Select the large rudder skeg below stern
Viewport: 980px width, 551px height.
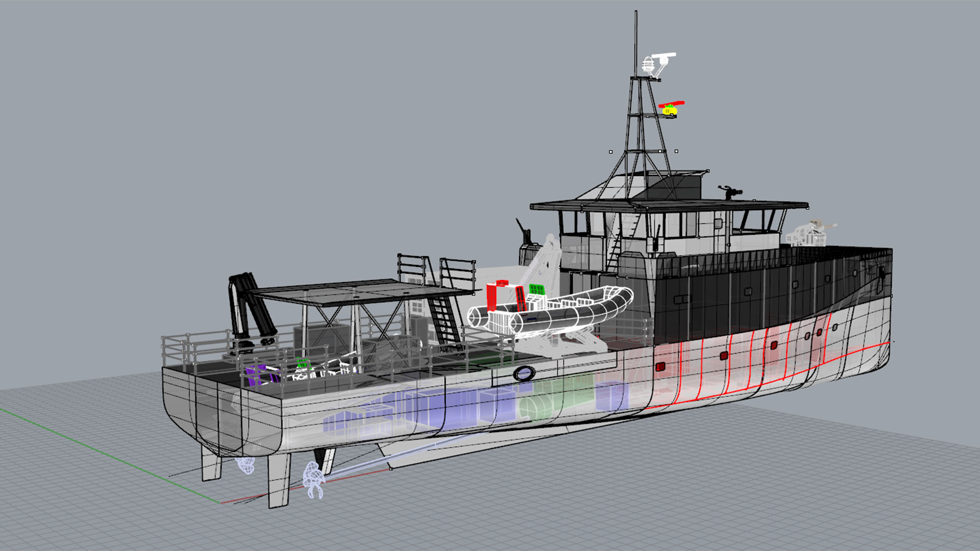tap(279, 480)
